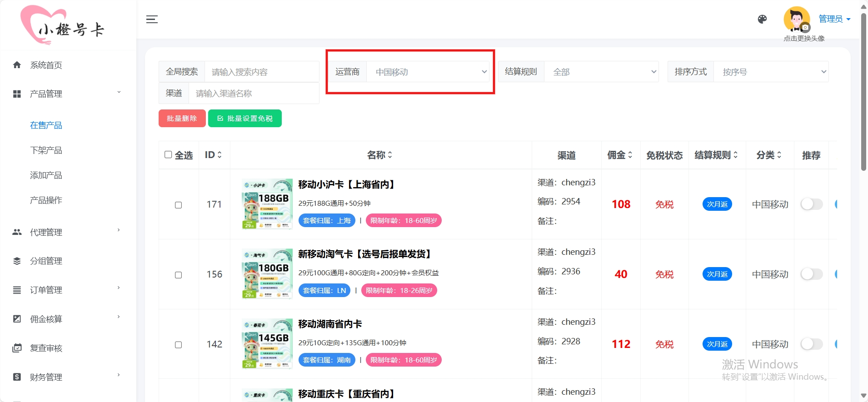Collapse the 产品管理 menu chevron
The image size is (868, 402).
[119, 92]
